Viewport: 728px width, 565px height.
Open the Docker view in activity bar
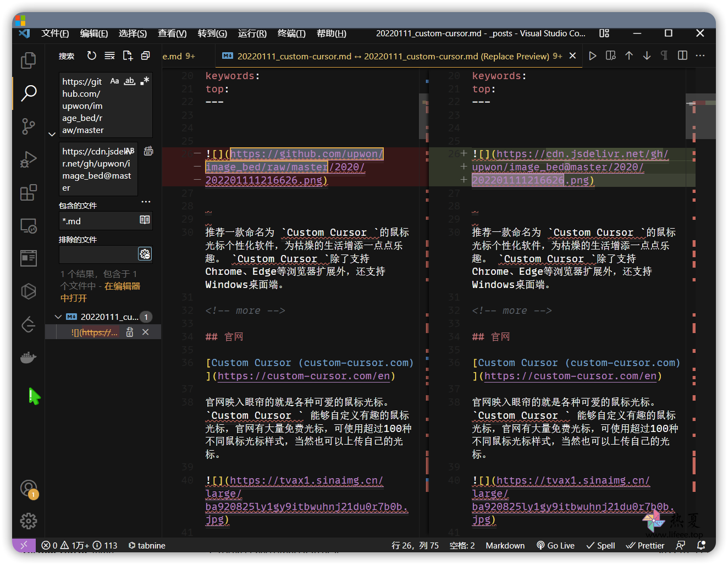(x=29, y=358)
